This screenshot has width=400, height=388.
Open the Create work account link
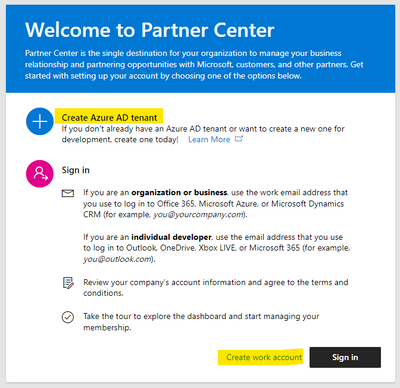[264, 357]
